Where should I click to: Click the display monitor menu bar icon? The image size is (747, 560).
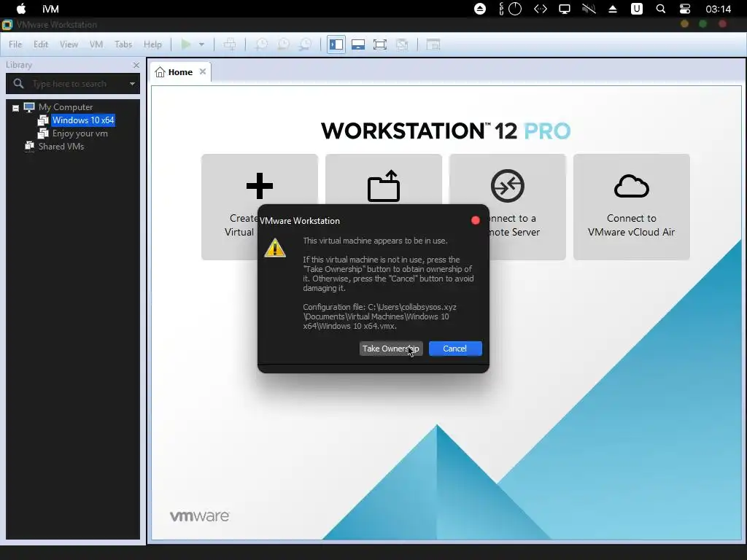(565, 9)
